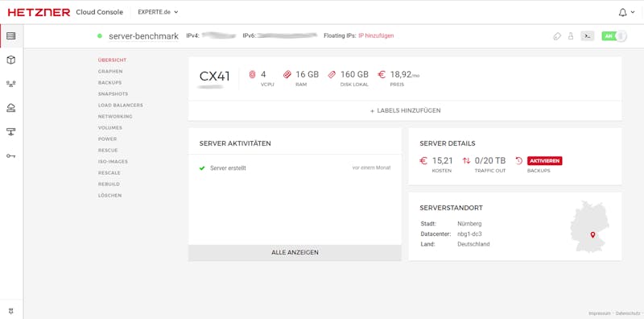
Task: Click the server-benchmark server name
Action: [x=144, y=36]
